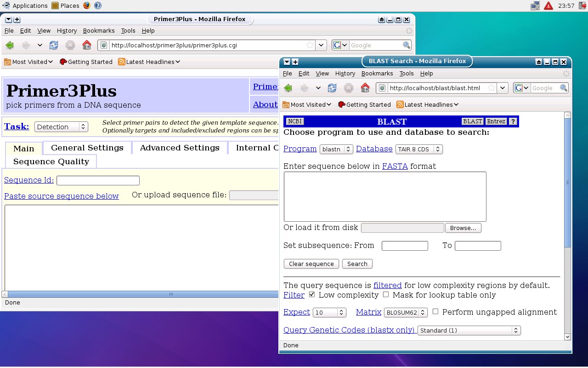Expand Latest Headlines in Primer3Plus bookmarks bar
Image resolution: width=588 pixels, height=368 pixels.
pyautogui.click(x=149, y=62)
